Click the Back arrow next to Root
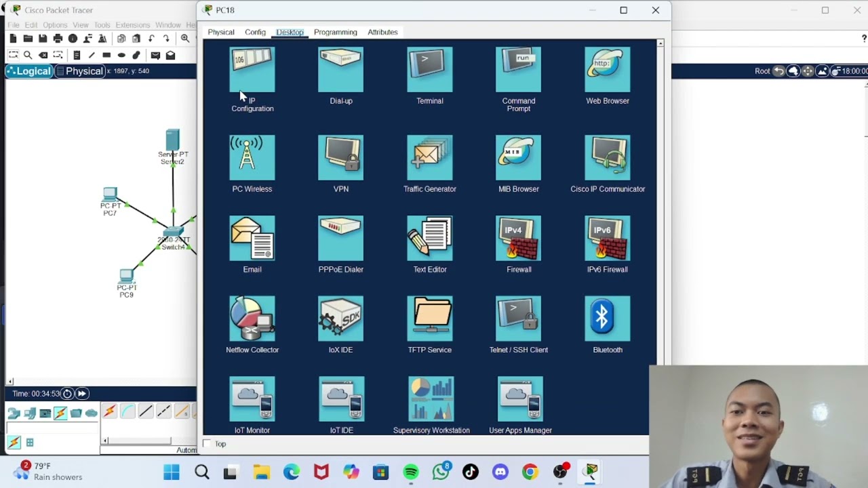This screenshot has height=488, width=868. tap(778, 71)
